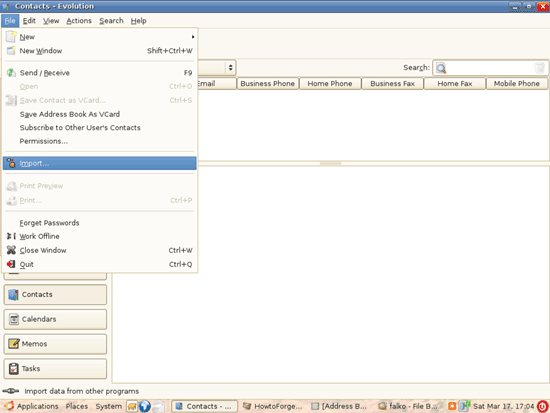
Task: Choose Forget Passwords menu entry
Action: point(100,223)
